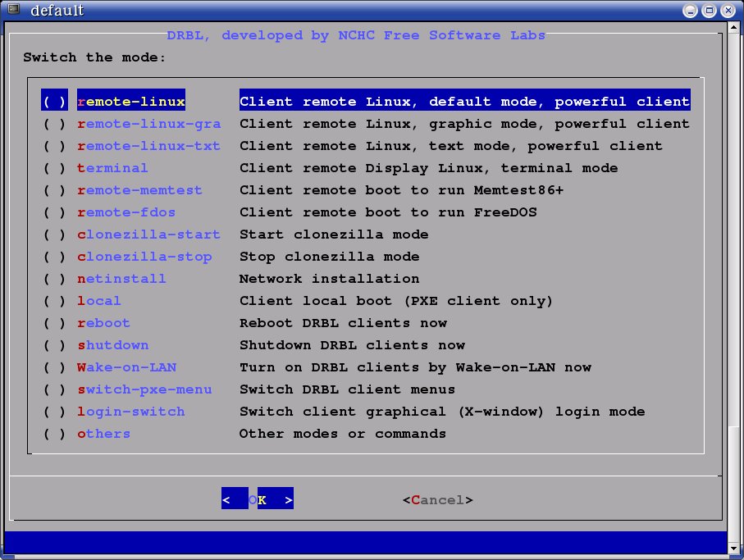
Task: Choose the Wake-on-LAN option
Action: pyautogui.click(x=54, y=367)
